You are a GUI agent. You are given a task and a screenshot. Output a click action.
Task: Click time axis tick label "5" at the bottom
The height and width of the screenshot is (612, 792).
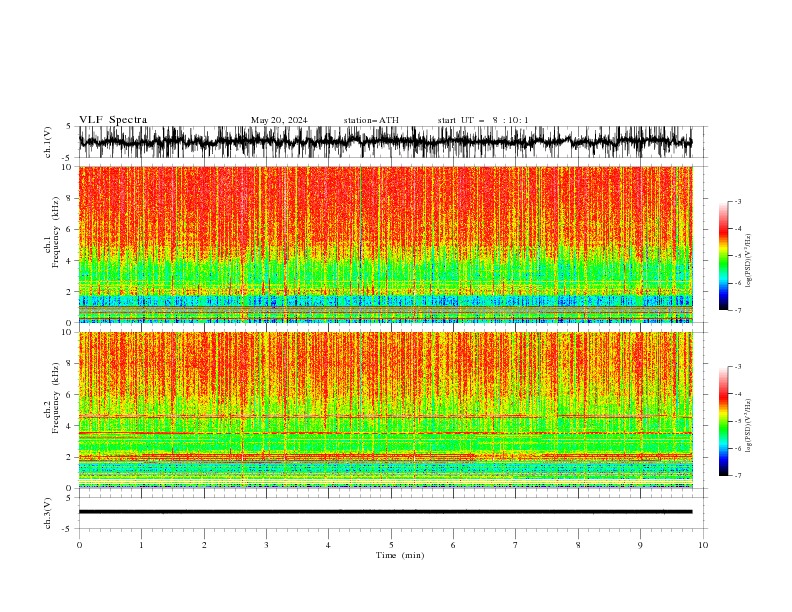(391, 545)
